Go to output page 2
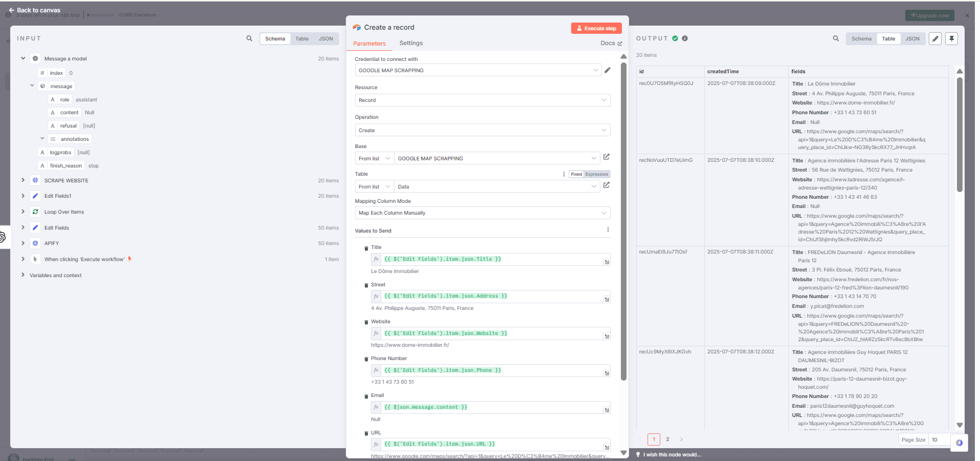 (x=668, y=439)
